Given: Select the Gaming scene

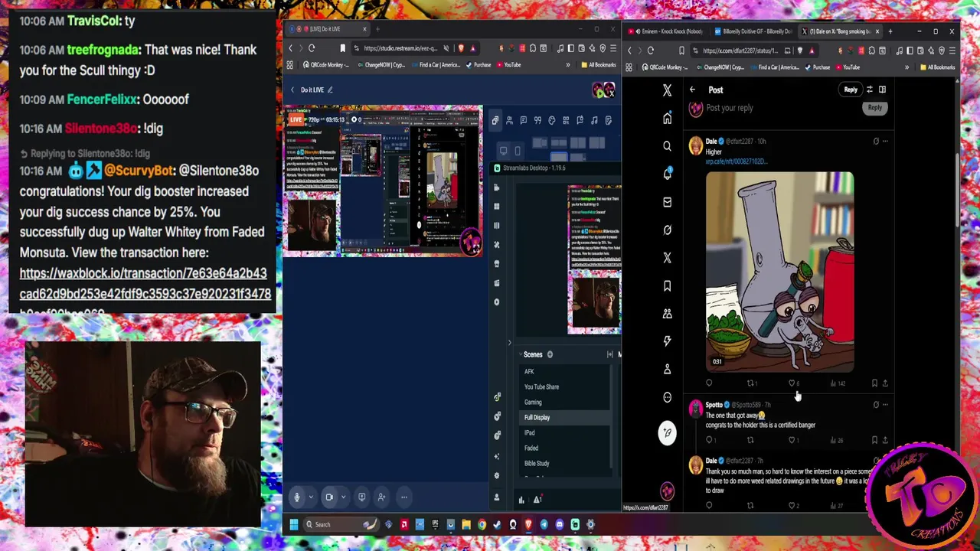Looking at the screenshot, I should pyautogui.click(x=533, y=402).
